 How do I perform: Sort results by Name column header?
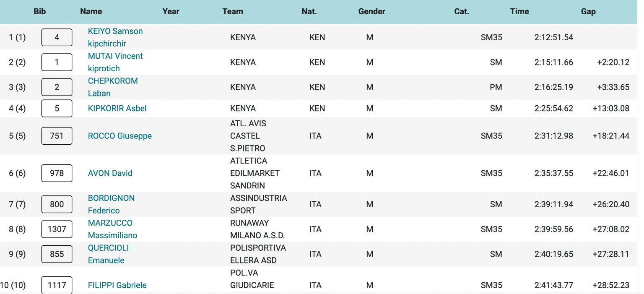coord(91,12)
